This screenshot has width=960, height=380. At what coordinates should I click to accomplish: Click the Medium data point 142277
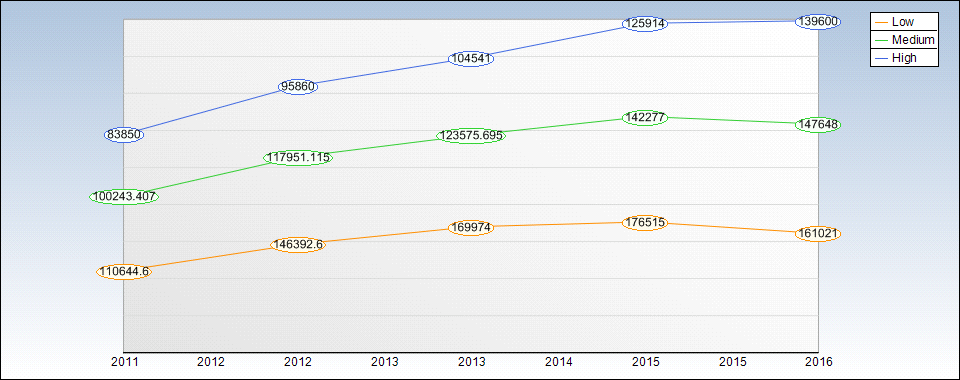tap(645, 118)
